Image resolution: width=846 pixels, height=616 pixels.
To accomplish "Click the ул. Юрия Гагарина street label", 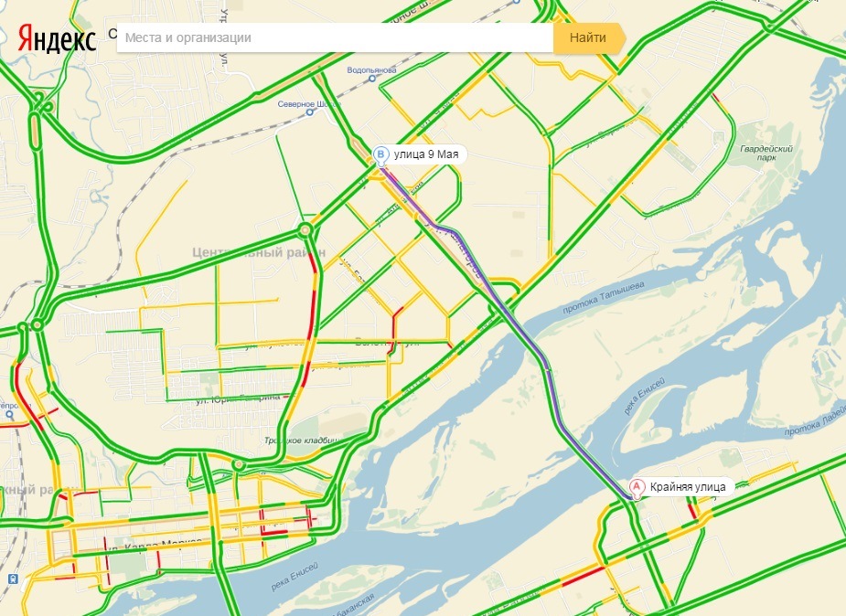I will [x=238, y=398].
